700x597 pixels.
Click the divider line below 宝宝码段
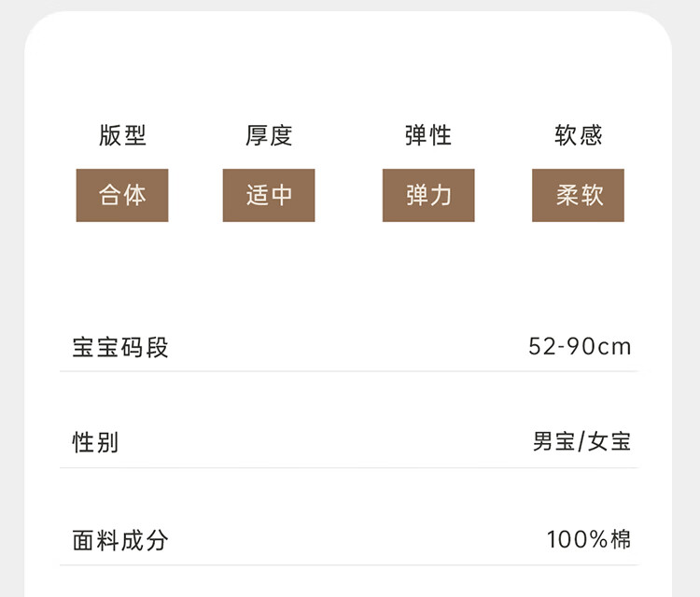click(x=349, y=371)
